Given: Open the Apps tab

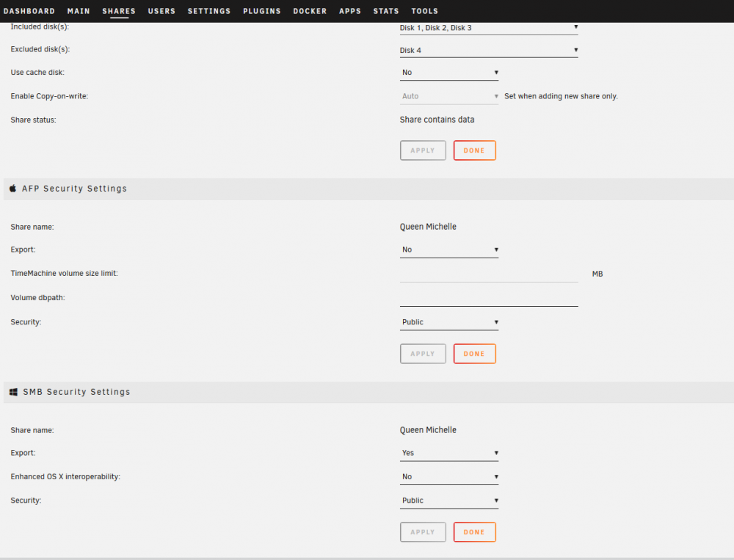Looking at the screenshot, I should [350, 11].
